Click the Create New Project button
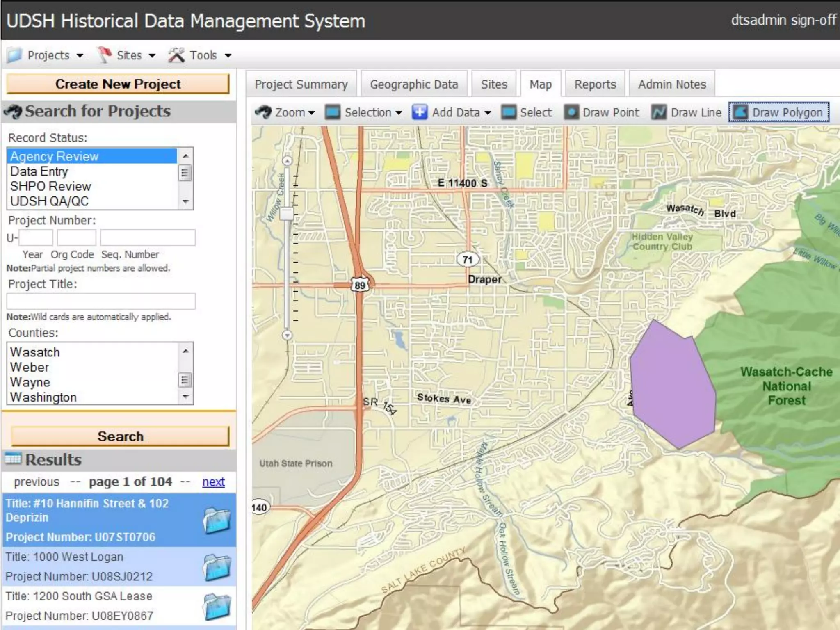This screenshot has width=840, height=630. (118, 84)
